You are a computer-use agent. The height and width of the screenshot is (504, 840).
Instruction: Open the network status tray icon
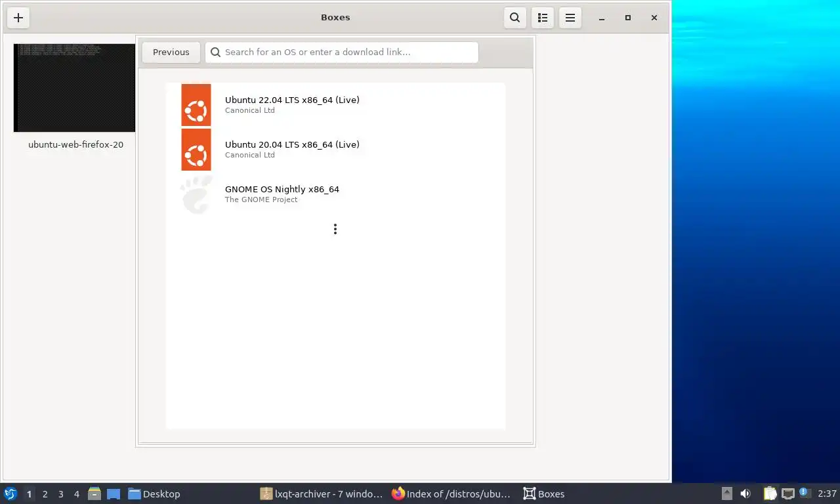788,493
